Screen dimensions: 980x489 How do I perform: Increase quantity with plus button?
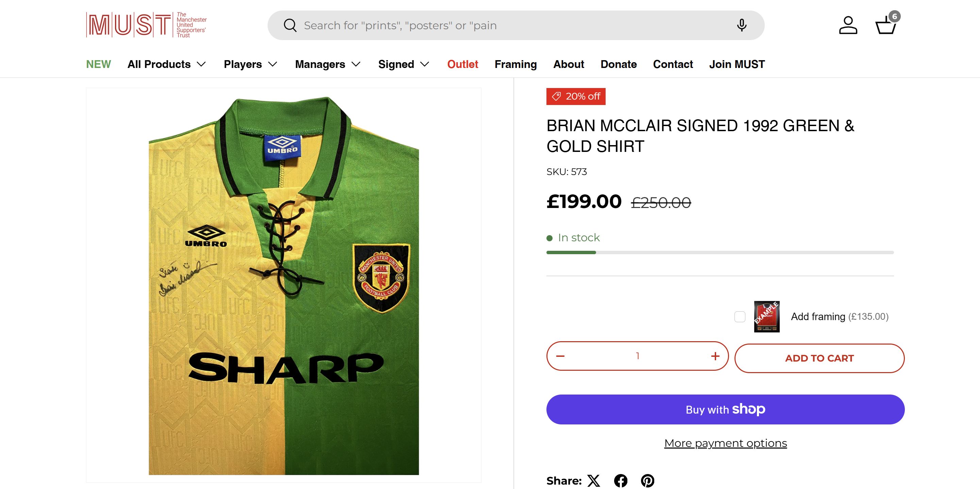click(x=715, y=356)
